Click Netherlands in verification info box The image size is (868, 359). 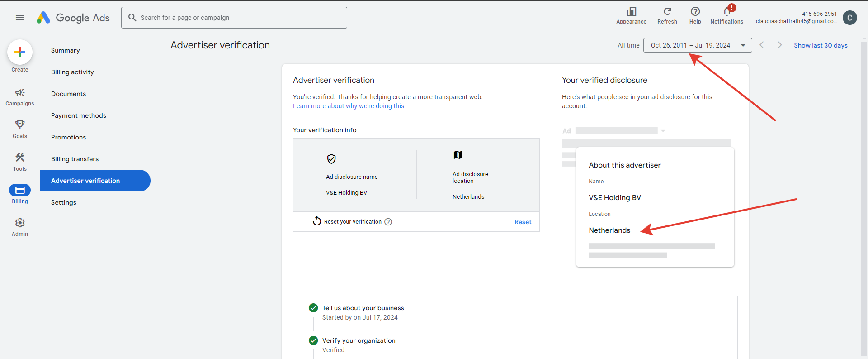[468, 197]
